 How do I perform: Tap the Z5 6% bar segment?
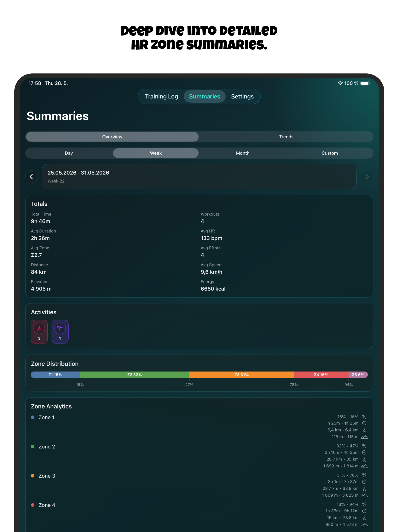[x=358, y=375]
